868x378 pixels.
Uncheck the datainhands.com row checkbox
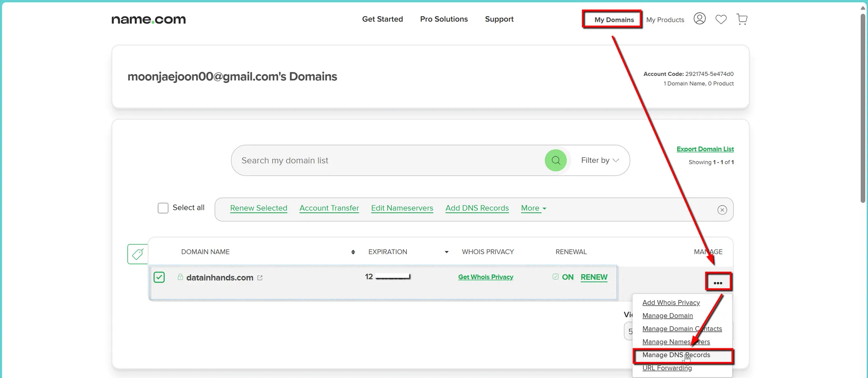159,277
